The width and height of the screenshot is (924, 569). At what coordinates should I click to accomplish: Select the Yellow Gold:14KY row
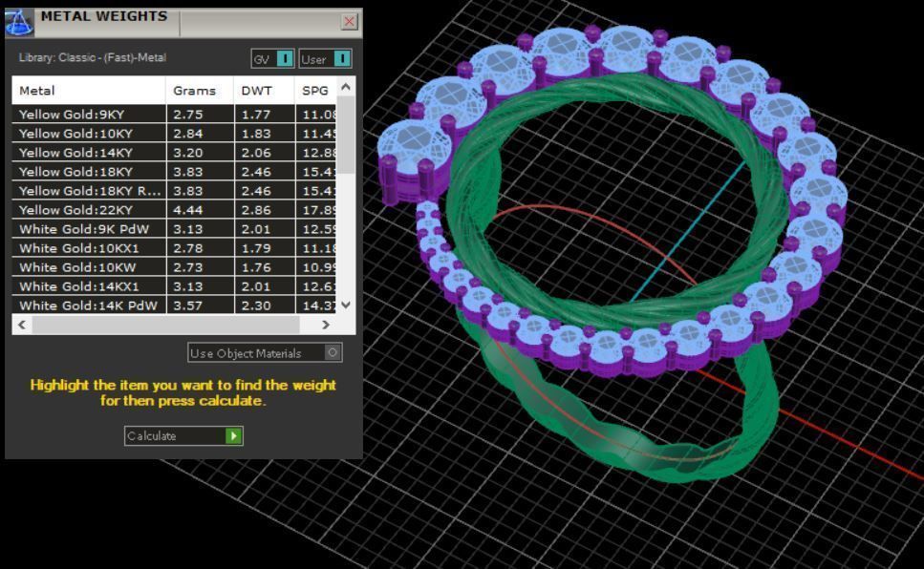tap(175, 153)
